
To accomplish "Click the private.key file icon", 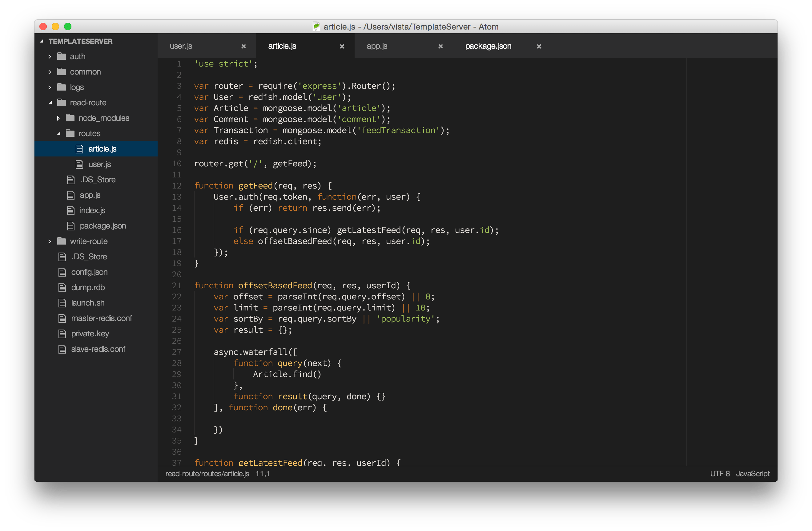I will tap(62, 334).
